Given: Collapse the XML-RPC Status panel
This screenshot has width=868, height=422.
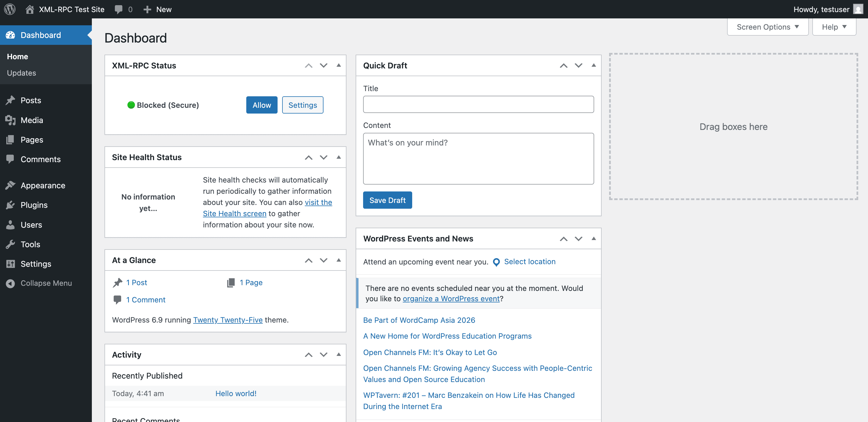Looking at the screenshot, I should click(339, 66).
